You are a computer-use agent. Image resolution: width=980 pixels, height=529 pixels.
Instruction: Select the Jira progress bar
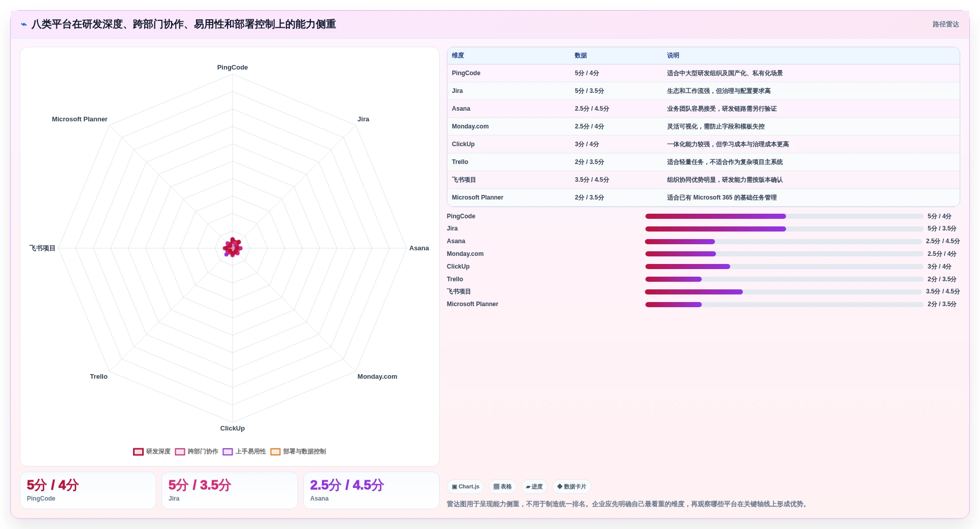[x=784, y=229]
